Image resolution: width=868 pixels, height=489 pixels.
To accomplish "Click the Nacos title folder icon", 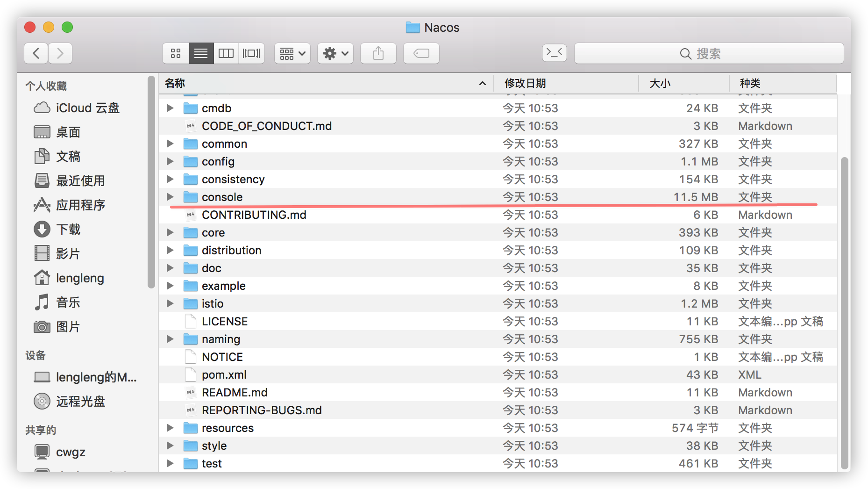I will [x=413, y=28].
